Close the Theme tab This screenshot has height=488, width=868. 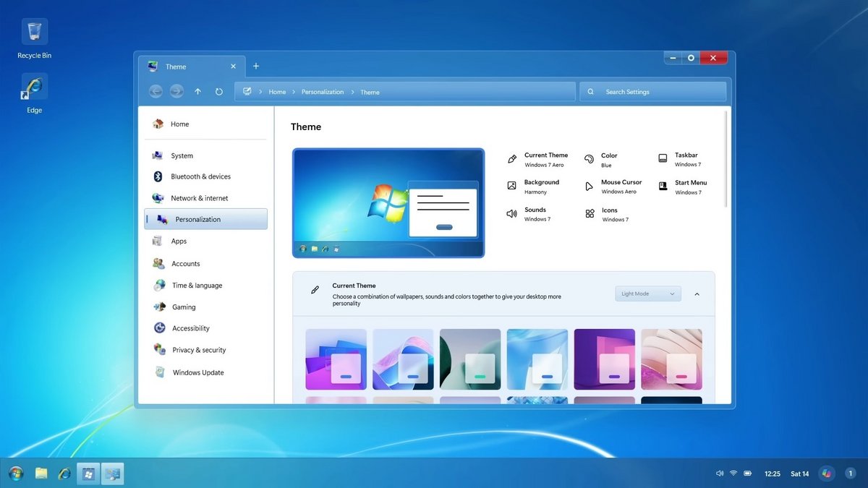233,67
